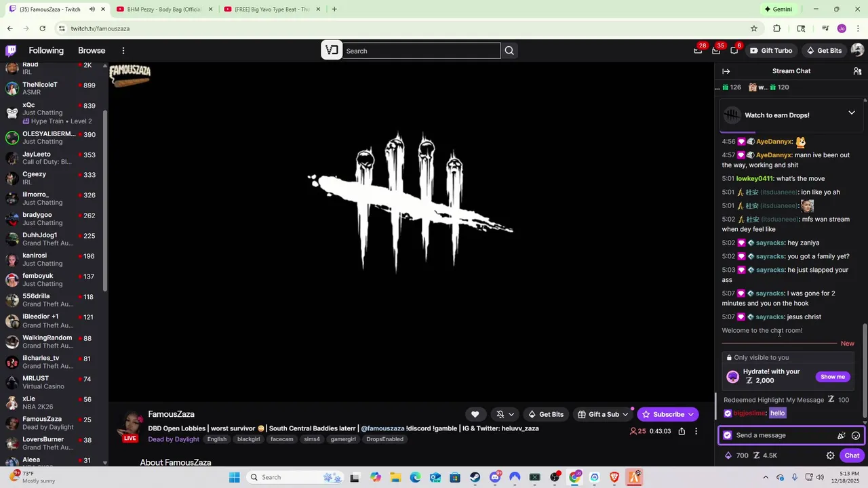Expand the Watch to earn Drops panel

point(852,113)
